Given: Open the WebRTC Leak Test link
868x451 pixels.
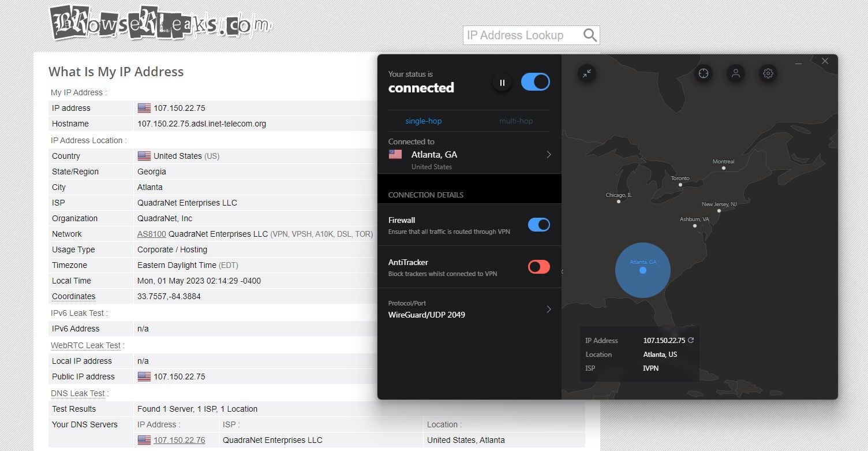Looking at the screenshot, I should pyautogui.click(x=86, y=345).
